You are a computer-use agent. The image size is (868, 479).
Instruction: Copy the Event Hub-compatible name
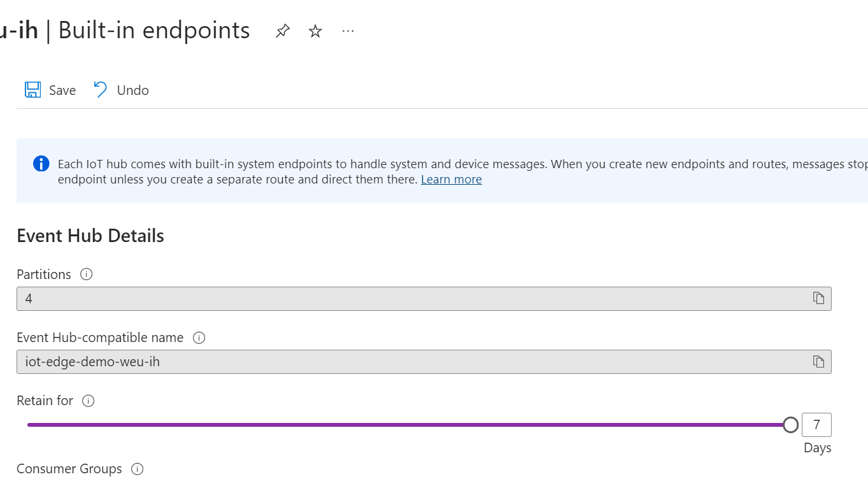point(818,361)
